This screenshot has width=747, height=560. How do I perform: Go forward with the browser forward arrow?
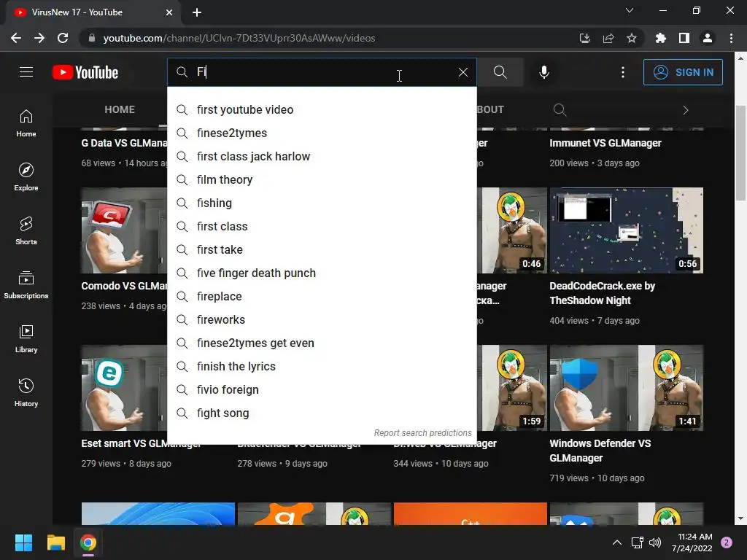tap(39, 38)
